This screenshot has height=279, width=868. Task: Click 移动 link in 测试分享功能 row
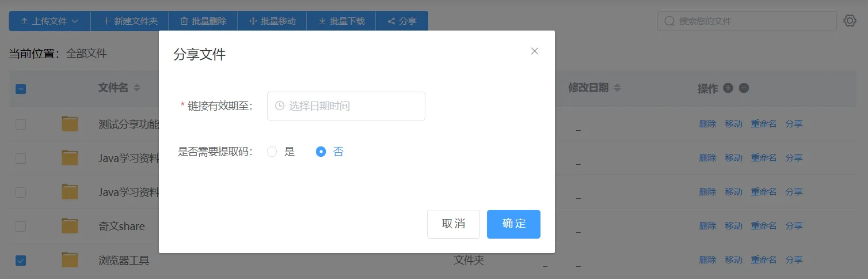[x=733, y=124]
